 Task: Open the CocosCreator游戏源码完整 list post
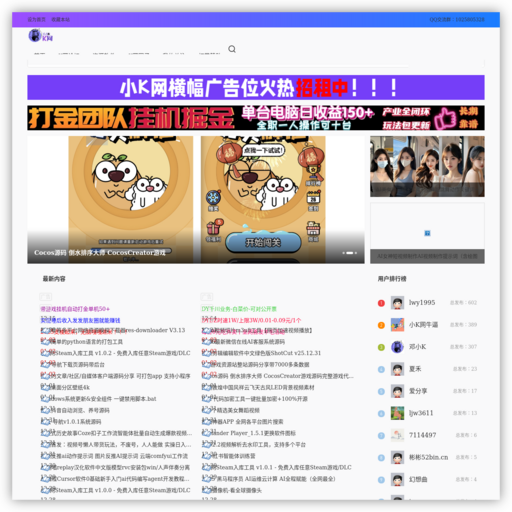[278, 376]
